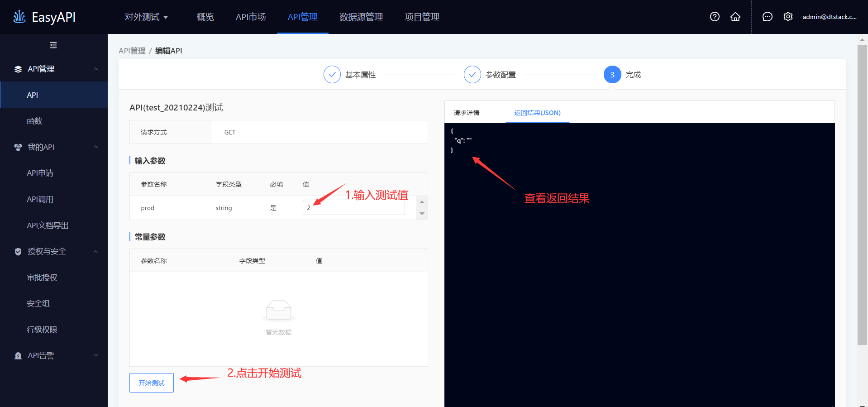
Task: Open settings gear icon in header
Action: 788,17
